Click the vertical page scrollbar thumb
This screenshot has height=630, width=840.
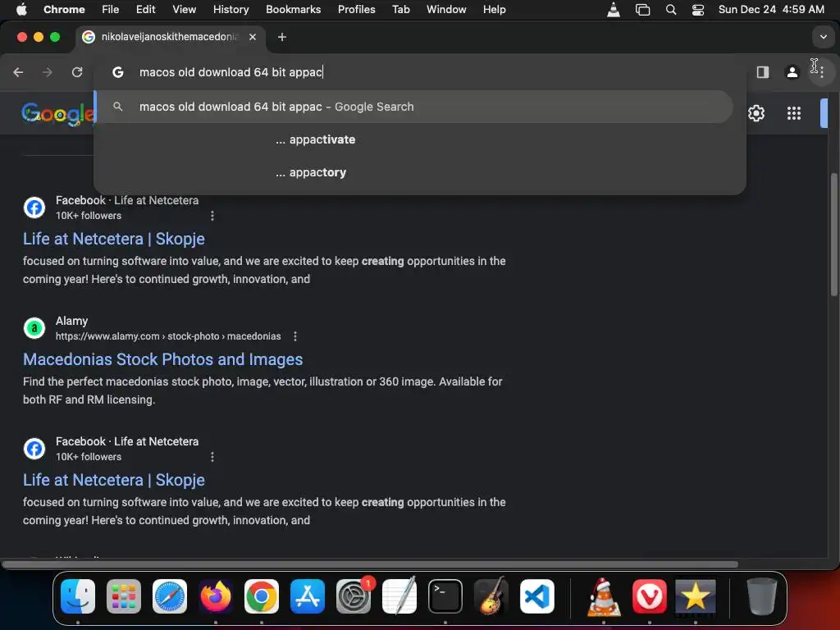click(x=833, y=234)
